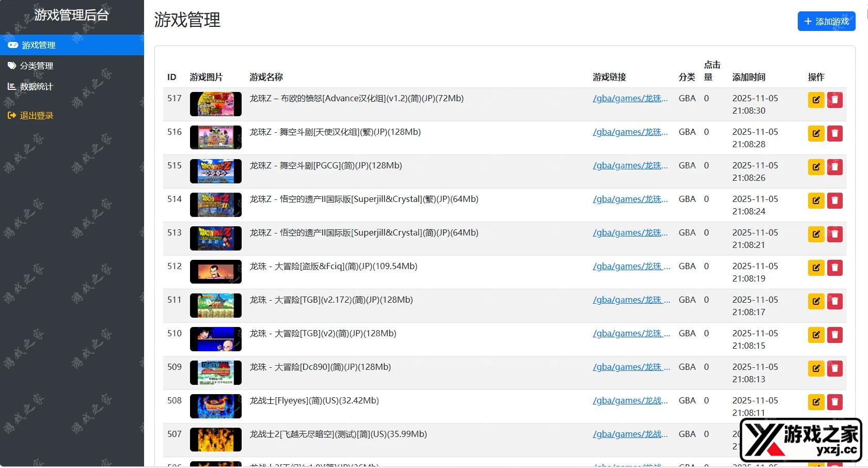Click game name 龙珠Z - 舞空斗剧[天使汉化组]
The height and width of the screenshot is (468, 868).
pos(335,132)
